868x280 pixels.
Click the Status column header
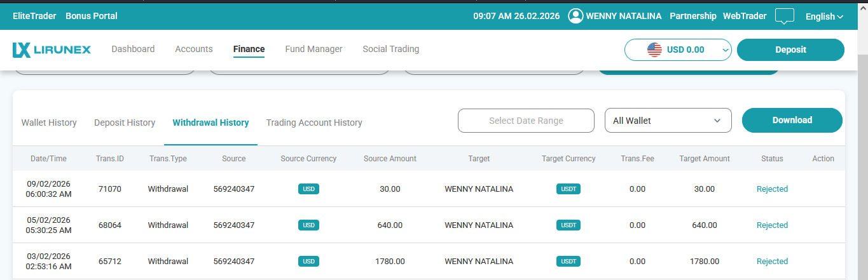(x=772, y=159)
